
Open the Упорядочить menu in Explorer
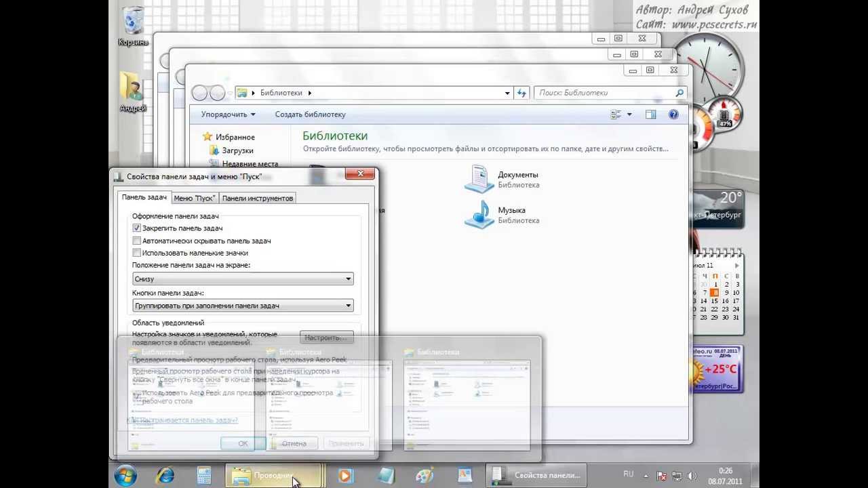229,115
